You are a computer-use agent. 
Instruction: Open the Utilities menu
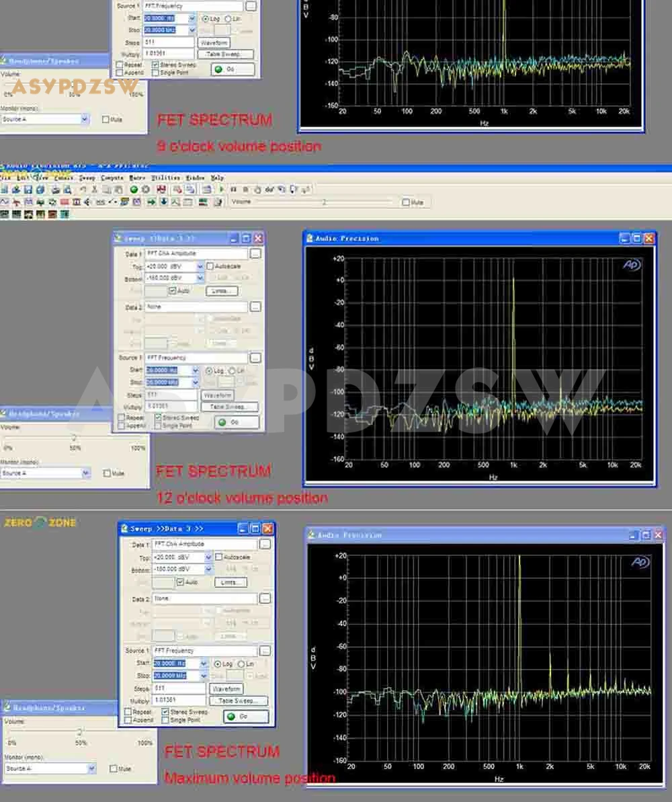(x=165, y=177)
